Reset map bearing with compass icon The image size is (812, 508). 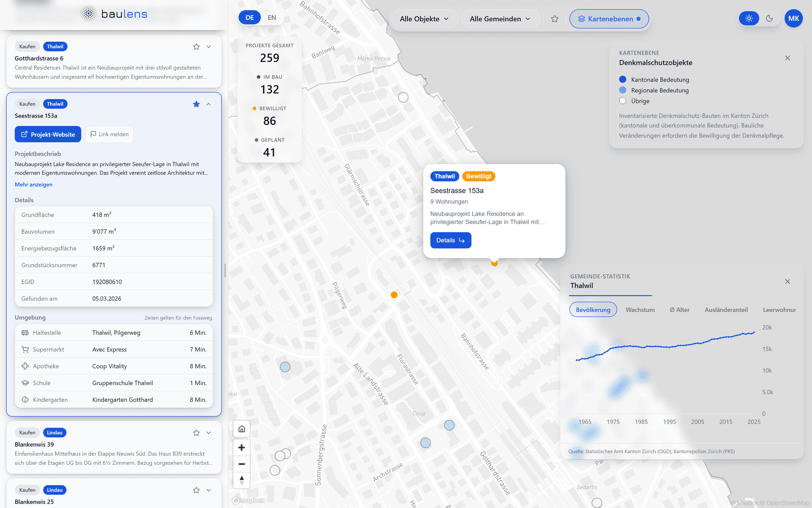point(242,480)
